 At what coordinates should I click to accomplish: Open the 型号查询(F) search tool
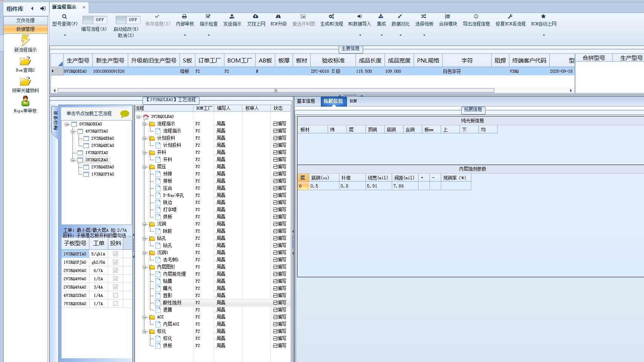click(x=64, y=17)
